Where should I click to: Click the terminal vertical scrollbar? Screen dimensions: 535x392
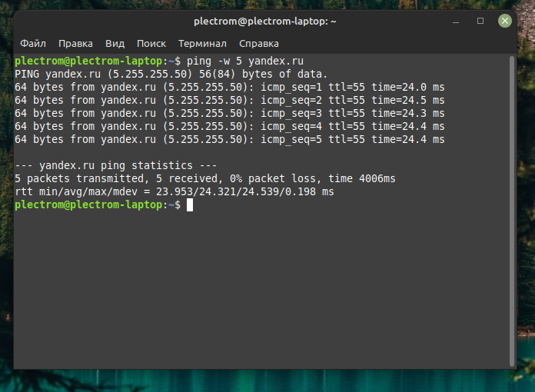coord(511,211)
